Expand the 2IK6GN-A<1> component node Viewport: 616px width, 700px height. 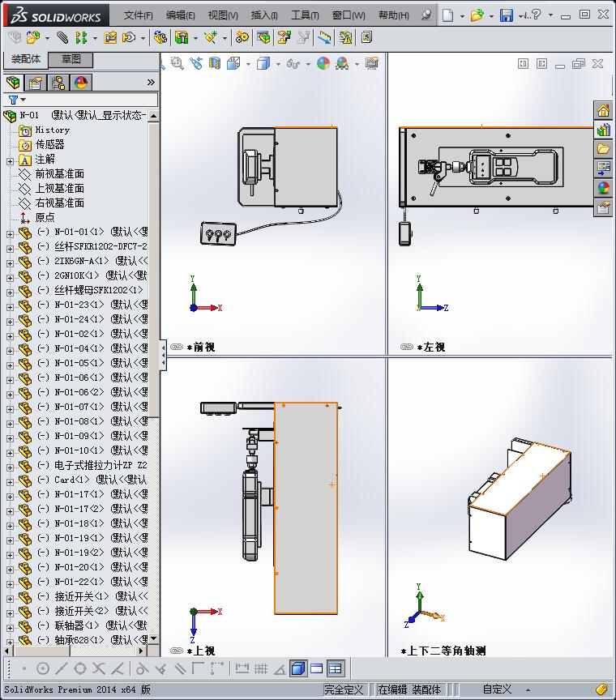click(x=11, y=263)
